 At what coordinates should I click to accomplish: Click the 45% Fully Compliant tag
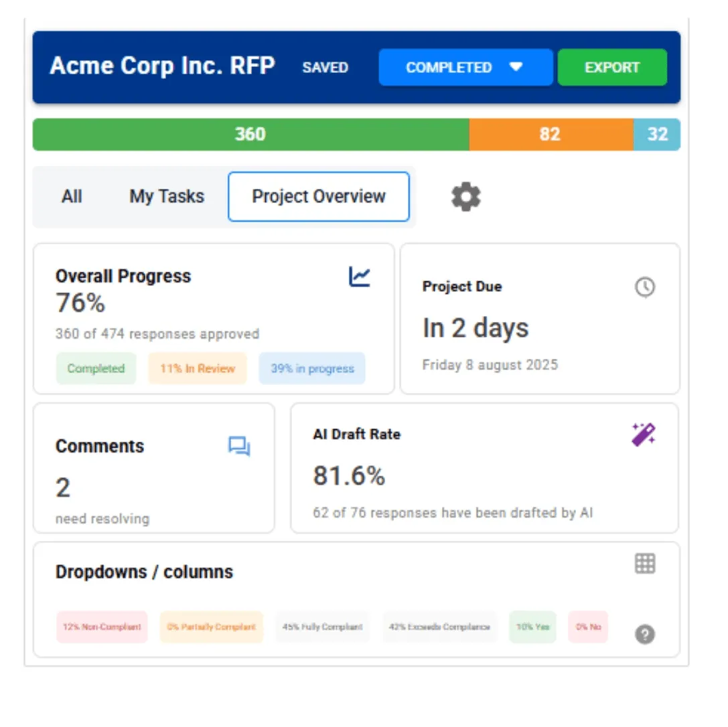coord(322,627)
